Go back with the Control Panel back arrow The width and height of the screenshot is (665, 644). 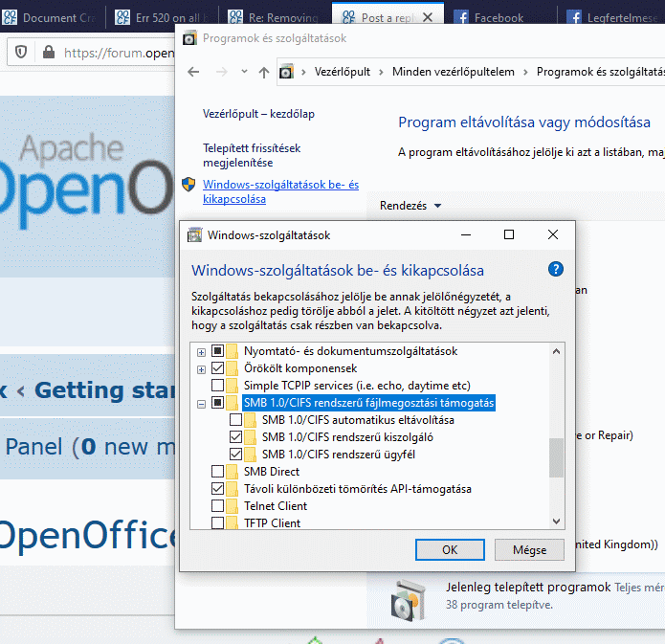tap(193, 72)
